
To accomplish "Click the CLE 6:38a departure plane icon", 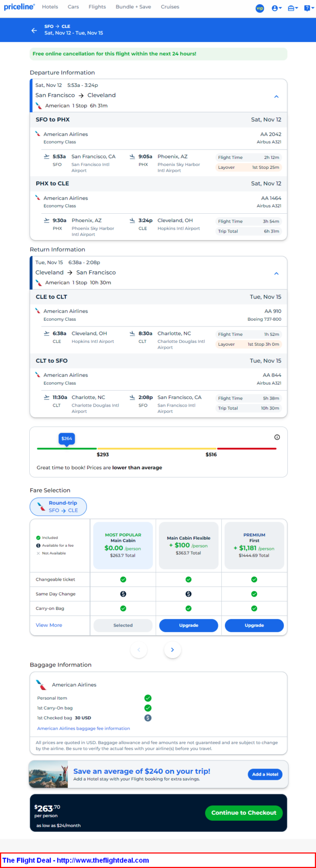I will click(46, 334).
